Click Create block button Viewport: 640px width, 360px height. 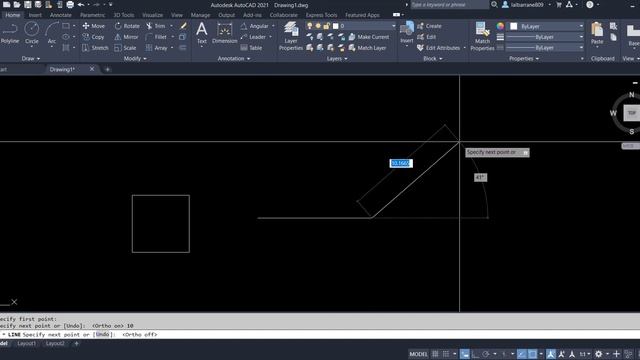(429, 26)
